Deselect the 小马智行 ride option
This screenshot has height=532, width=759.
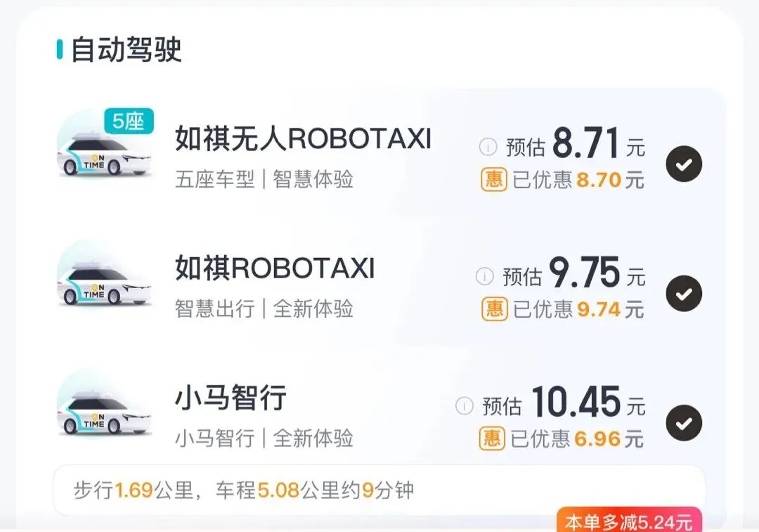684,423
